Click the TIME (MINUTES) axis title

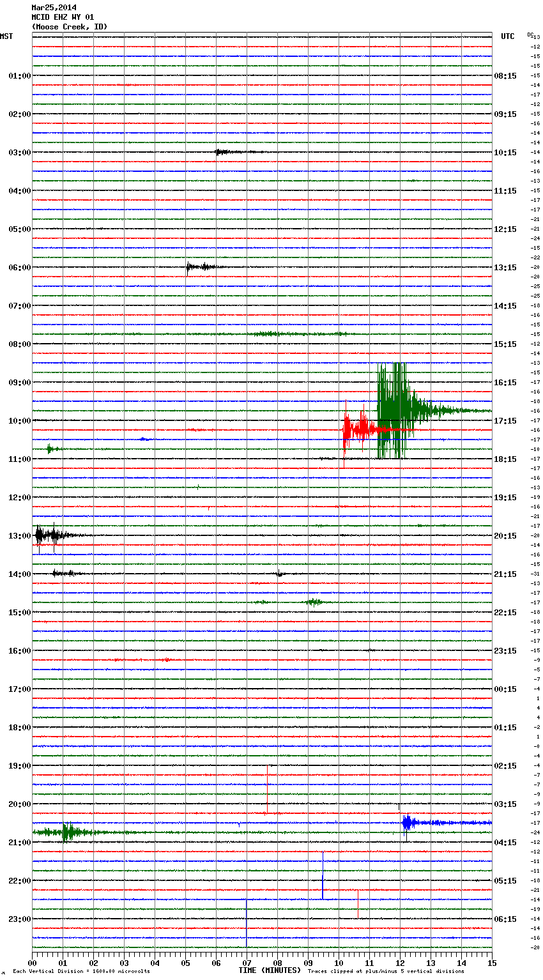click(270, 970)
